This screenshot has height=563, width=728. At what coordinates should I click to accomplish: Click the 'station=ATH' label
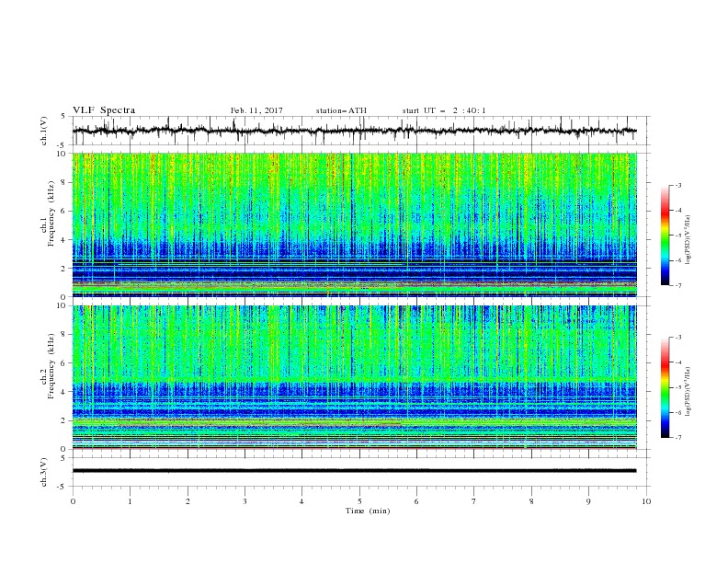click(341, 110)
